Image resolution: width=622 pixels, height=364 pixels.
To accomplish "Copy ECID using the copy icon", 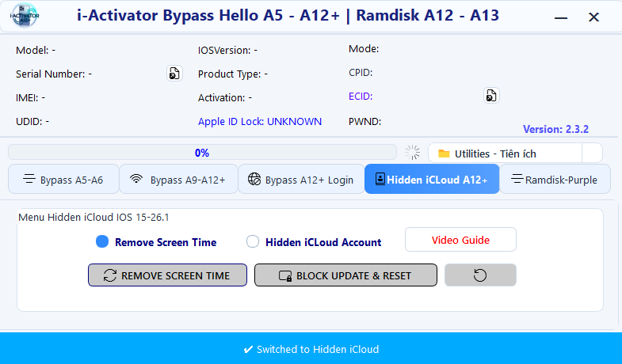I will [x=491, y=96].
